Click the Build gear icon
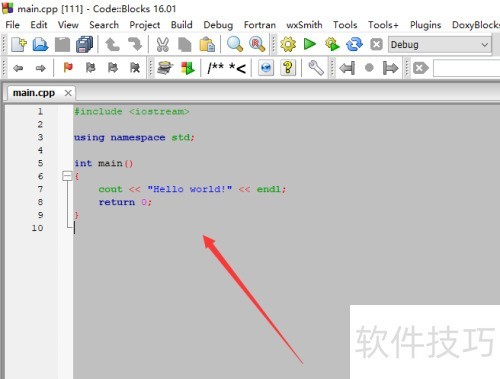500x379 pixels. click(288, 44)
